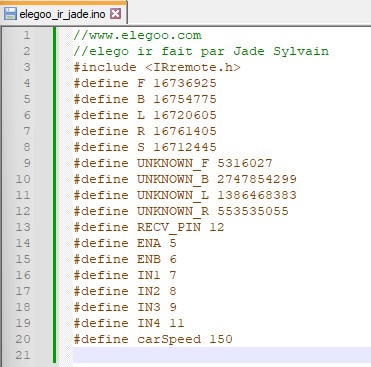Click the line '#define IN1 7'
The height and width of the screenshot is (367, 371).
pos(125,275)
